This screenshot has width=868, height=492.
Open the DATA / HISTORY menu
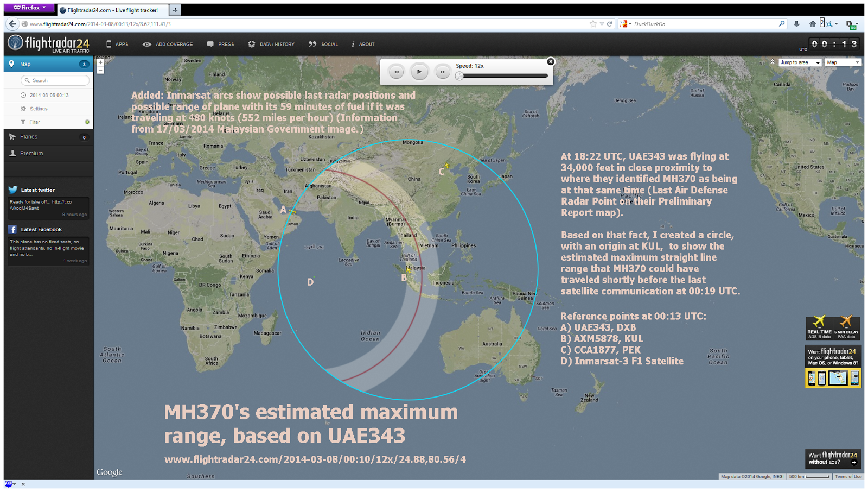271,44
